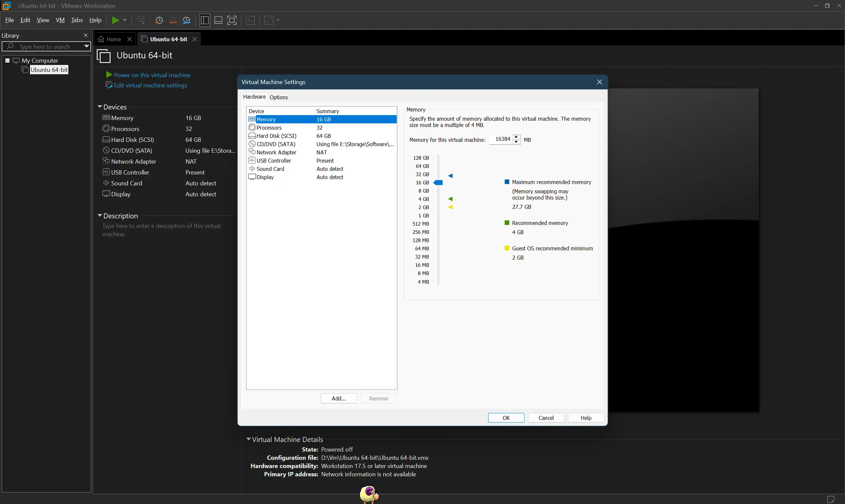Click the green Power On play icon
This screenshot has width=845, height=504.
point(116,20)
